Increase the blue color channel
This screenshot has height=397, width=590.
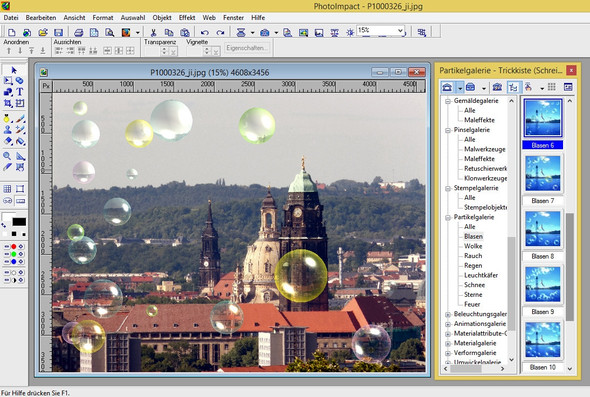(x=21, y=262)
